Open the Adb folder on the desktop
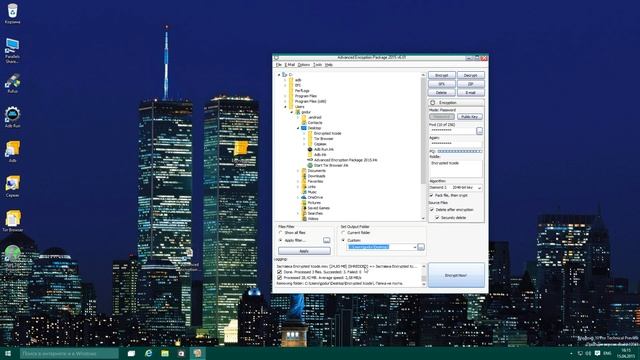Image resolution: width=640 pixels, height=360 pixels. (x=13, y=151)
